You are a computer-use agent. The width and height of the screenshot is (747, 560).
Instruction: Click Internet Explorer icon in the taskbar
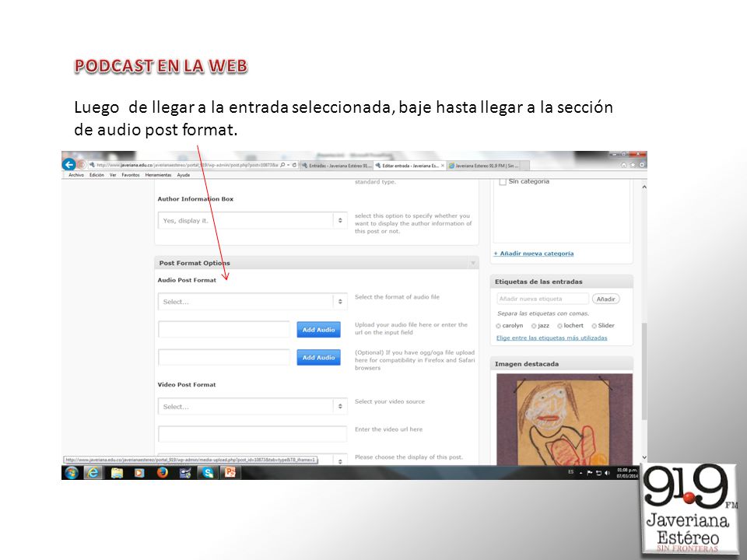pos(93,472)
